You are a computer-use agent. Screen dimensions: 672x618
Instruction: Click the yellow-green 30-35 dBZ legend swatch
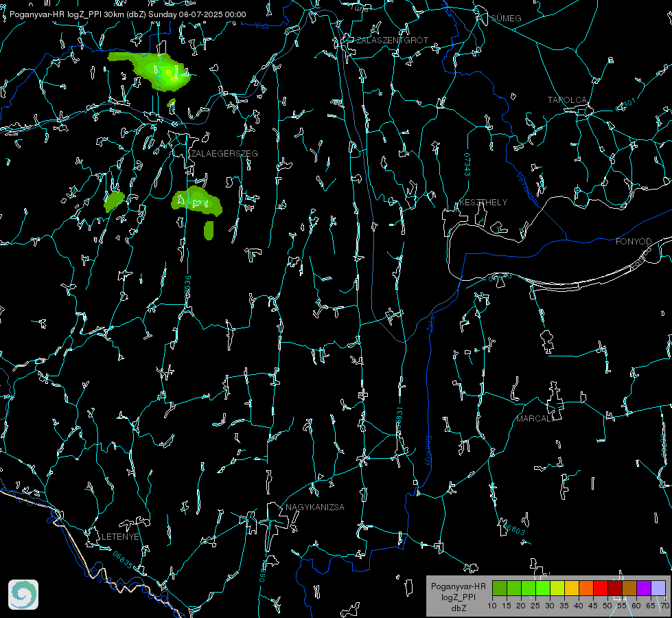pos(557,588)
